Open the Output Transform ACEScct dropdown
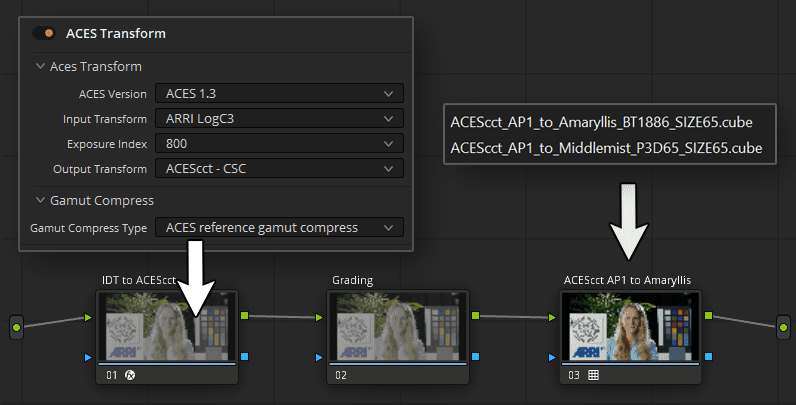796x405 pixels. click(279, 168)
